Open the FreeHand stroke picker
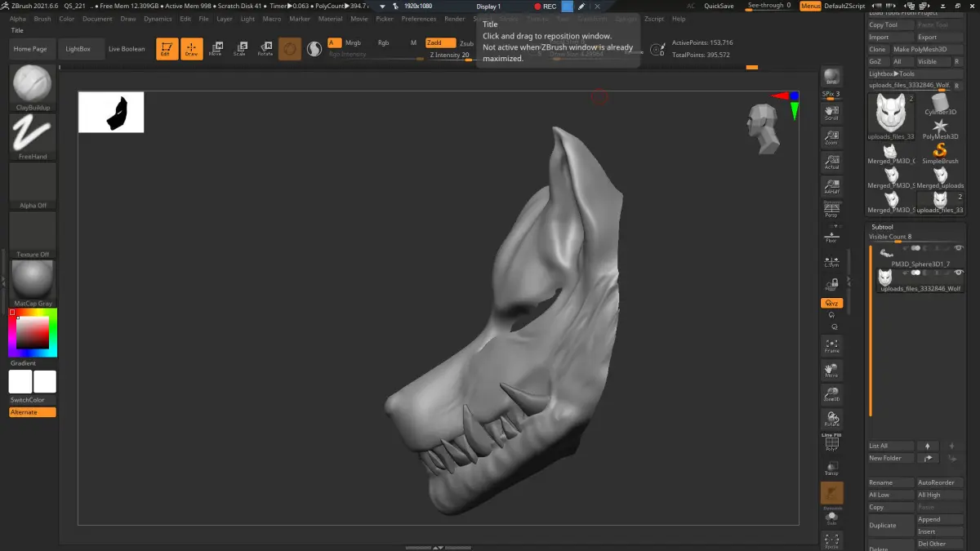The width and height of the screenshot is (980, 551). coord(33,133)
